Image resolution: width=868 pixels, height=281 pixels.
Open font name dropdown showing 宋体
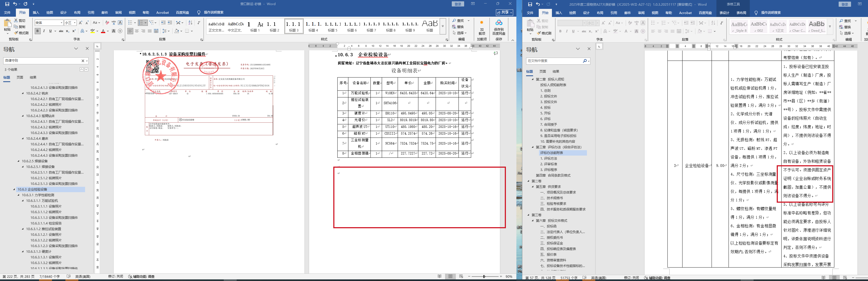coord(61,23)
